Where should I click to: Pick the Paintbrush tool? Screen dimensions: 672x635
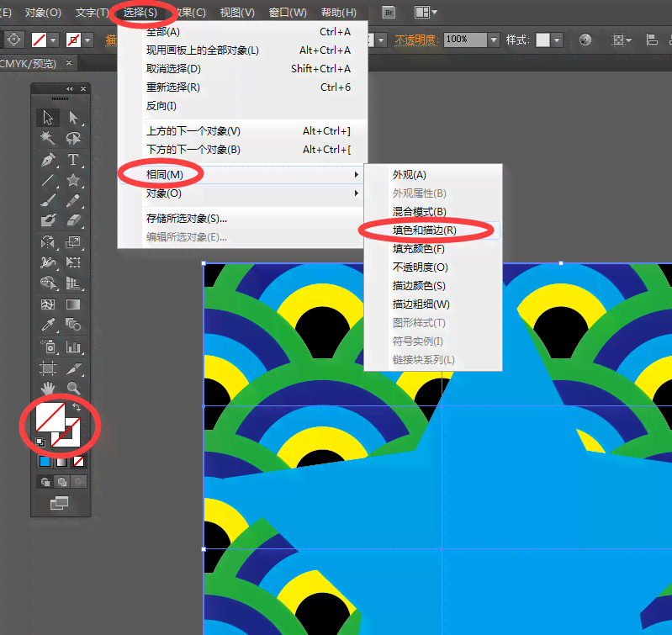(x=48, y=200)
